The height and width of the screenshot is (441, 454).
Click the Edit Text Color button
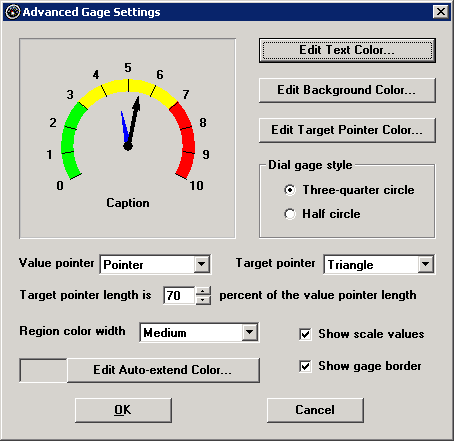tap(347, 50)
